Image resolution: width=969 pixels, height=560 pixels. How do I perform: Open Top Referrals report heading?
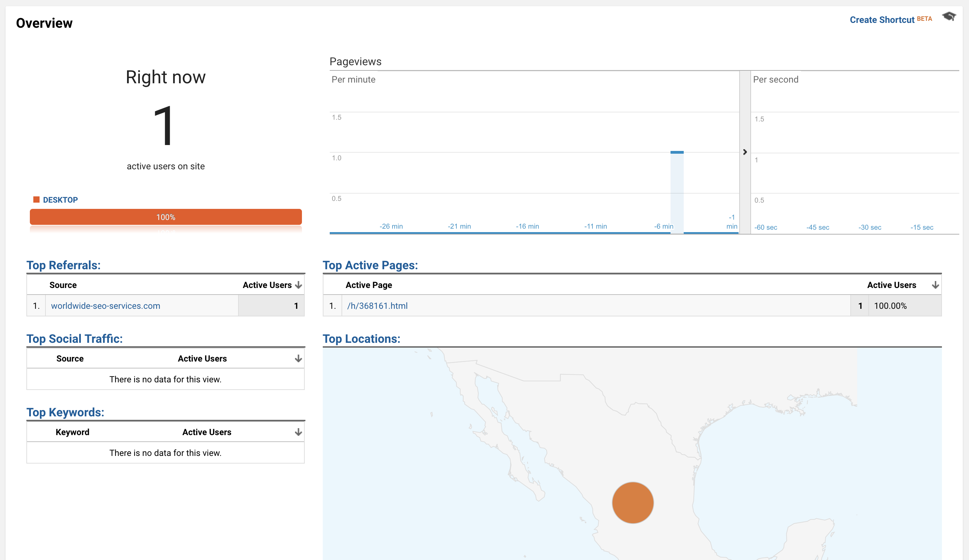[x=64, y=265]
